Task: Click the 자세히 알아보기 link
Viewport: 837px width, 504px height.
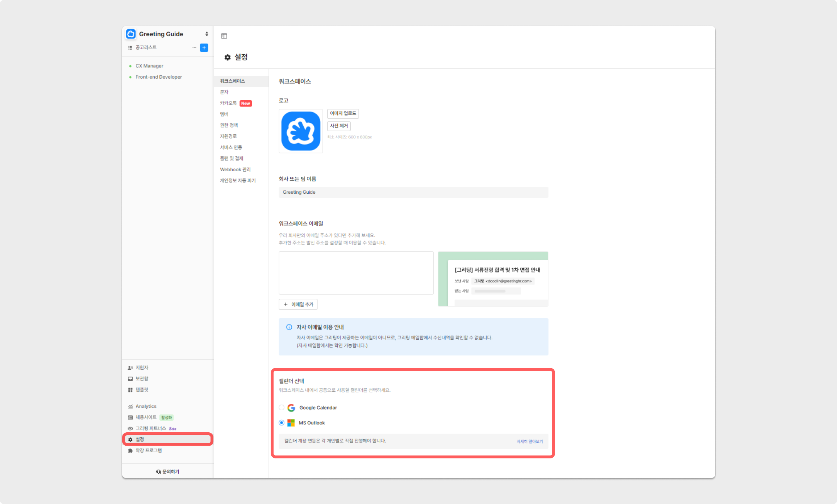Action: 529,441
